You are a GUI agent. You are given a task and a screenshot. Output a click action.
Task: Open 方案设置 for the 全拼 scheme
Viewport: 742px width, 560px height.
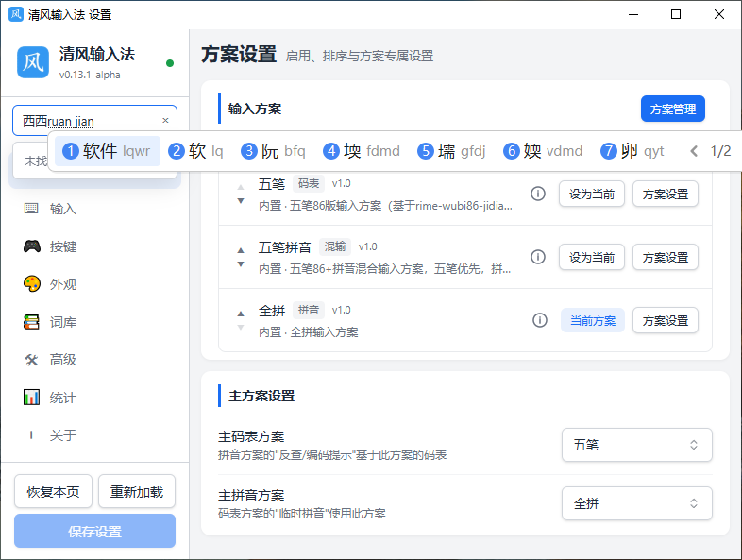pyautogui.click(x=665, y=321)
